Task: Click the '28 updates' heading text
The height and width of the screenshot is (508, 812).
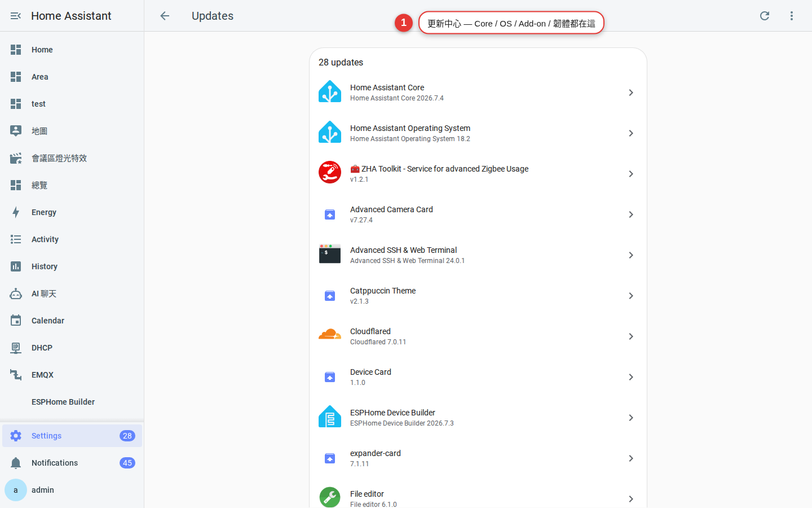Action: coord(341,62)
